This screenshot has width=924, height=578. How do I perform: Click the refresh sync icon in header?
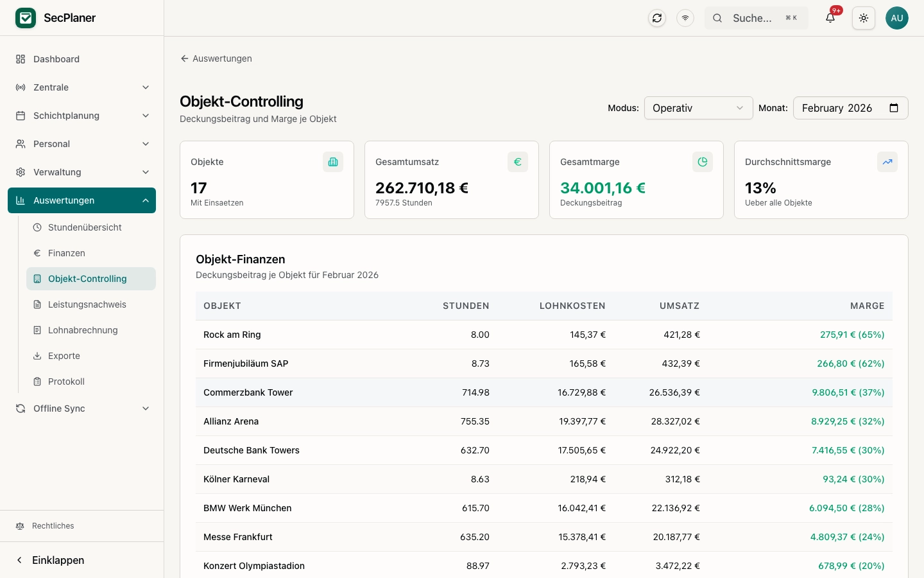(x=657, y=18)
